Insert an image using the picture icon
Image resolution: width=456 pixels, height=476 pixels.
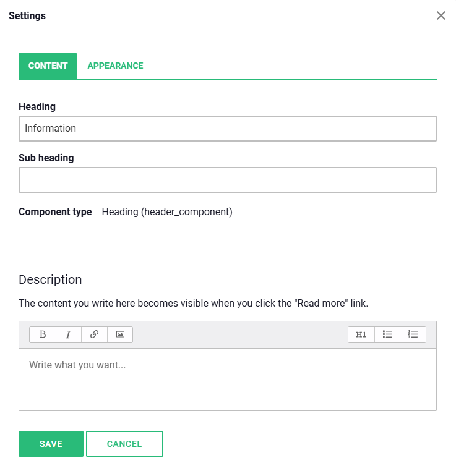click(x=120, y=334)
